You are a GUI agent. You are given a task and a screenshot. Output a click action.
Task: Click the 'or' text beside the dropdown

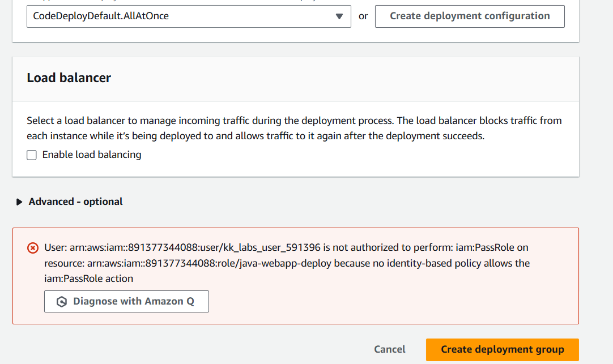363,16
